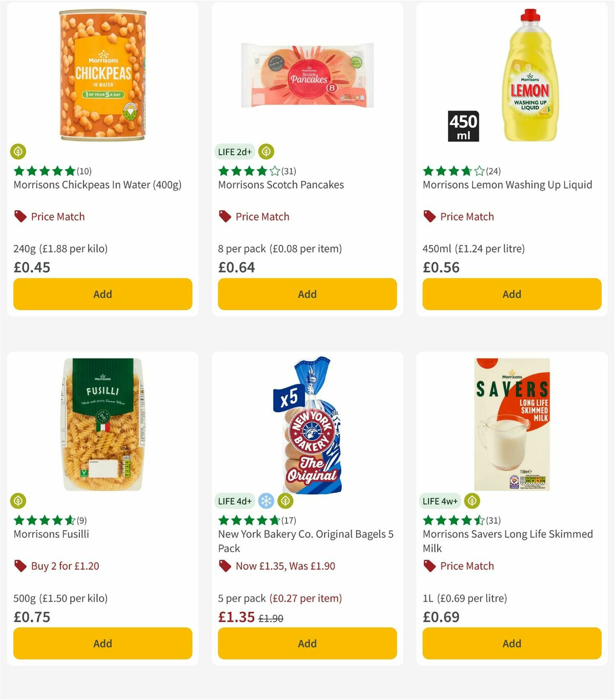Click the (31) review count on Savers Milk
The image size is (615, 700).
tap(495, 520)
